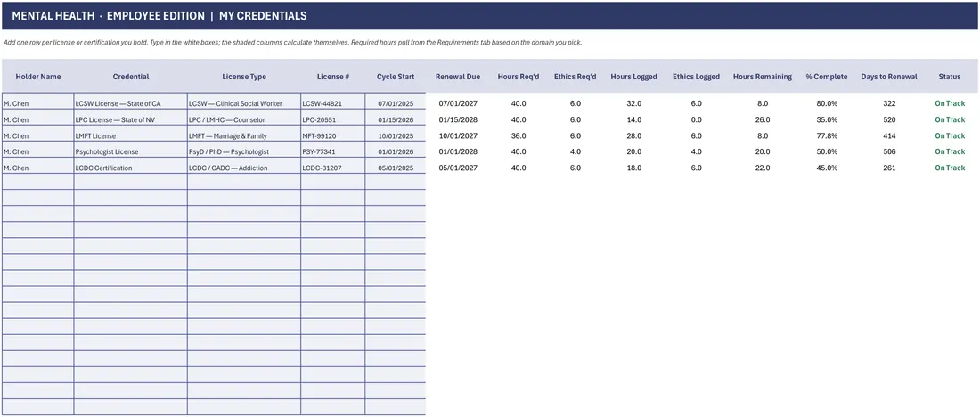Select the Cycle Start column header
Screen dimensions: 980x417
[x=395, y=77]
